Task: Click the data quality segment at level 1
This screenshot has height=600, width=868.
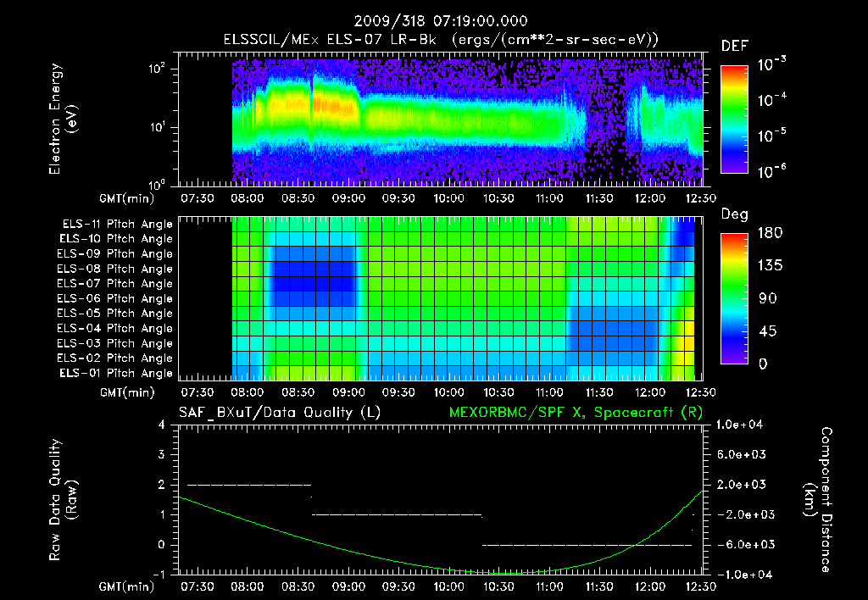Action: click(397, 514)
